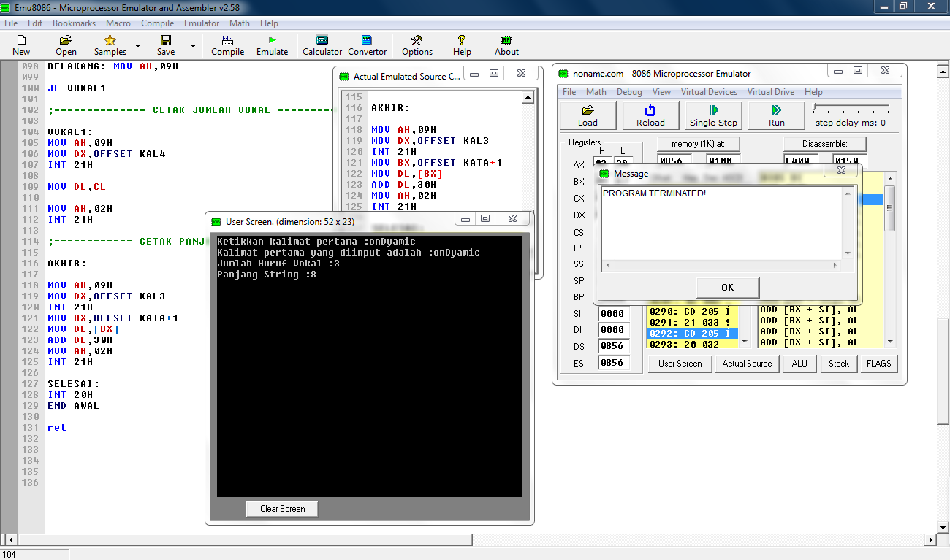Open Virtual Devices menu in emulator

[709, 92]
